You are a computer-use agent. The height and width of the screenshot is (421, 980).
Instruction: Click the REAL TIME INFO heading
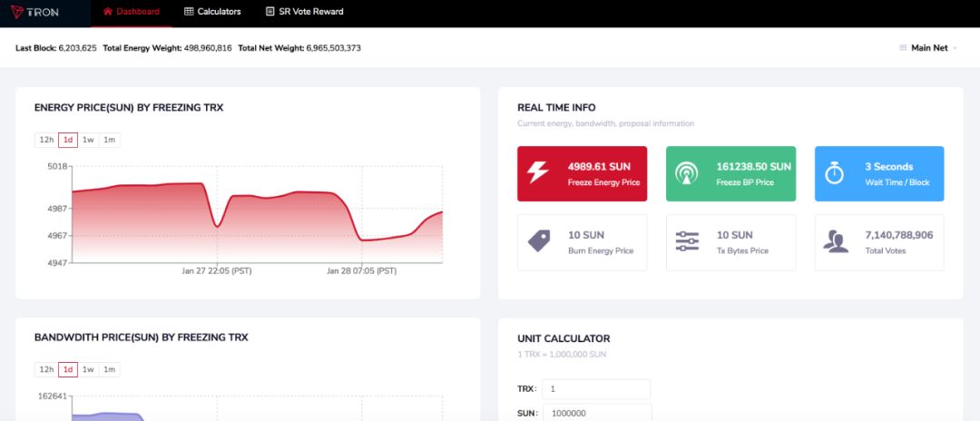(x=556, y=107)
